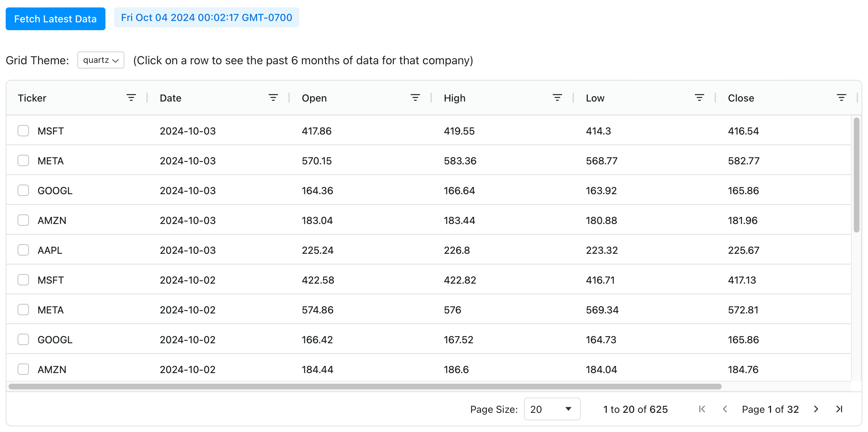Click the timestamp label Fri Oct 04 2024
Image resolution: width=868 pixels, height=432 pixels.
tap(206, 17)
